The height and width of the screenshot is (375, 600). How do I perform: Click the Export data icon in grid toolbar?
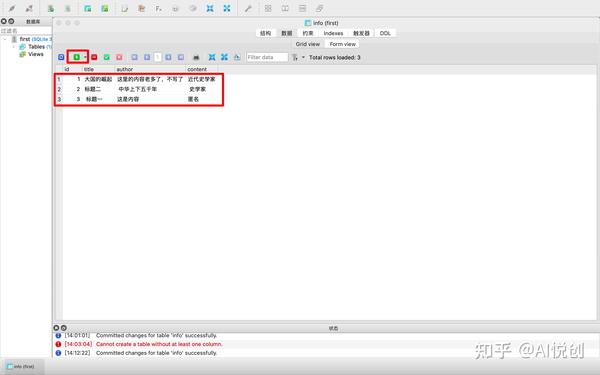[x=237, y=57]
